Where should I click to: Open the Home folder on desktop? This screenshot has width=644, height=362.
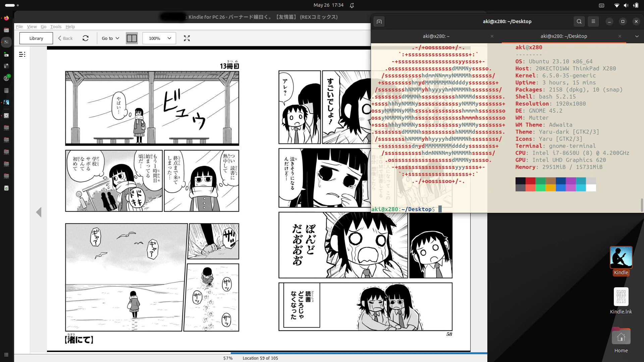(621, 340)
